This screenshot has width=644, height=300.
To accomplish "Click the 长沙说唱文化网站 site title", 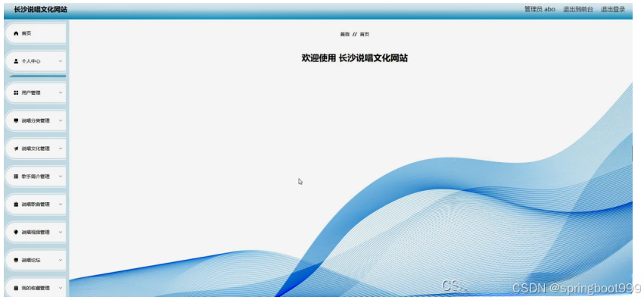I will 40,9.
